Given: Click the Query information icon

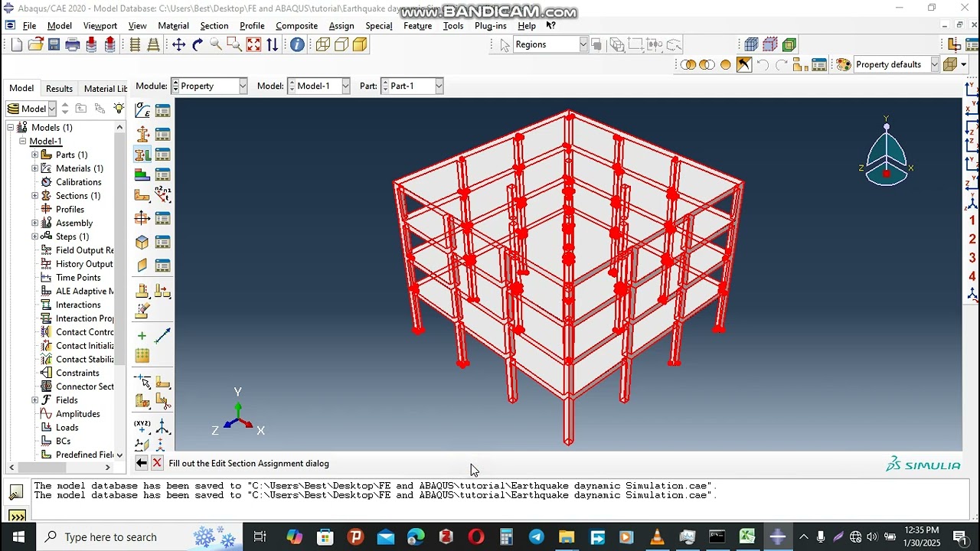Looking at the screenshot, I should [x=297, y=44].
